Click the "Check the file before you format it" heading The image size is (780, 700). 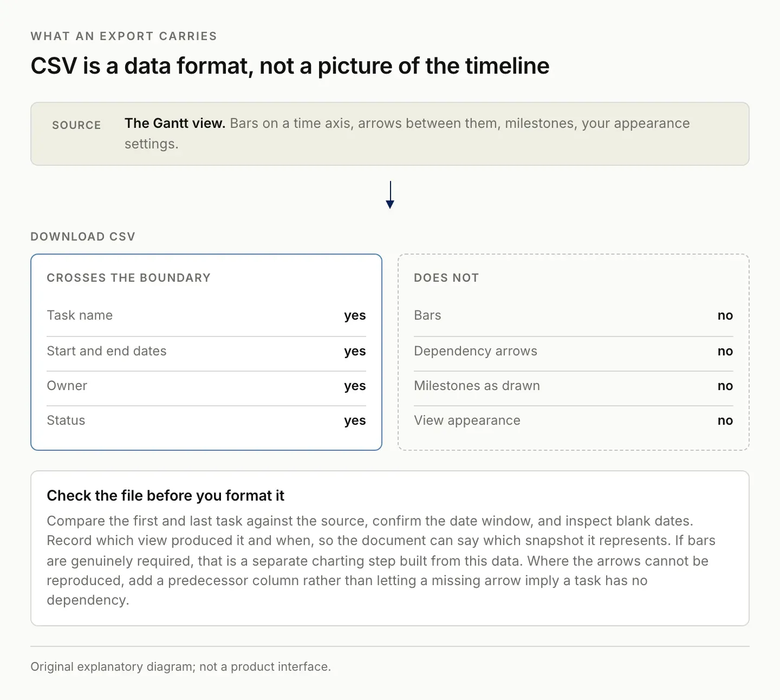coord(165,496)
